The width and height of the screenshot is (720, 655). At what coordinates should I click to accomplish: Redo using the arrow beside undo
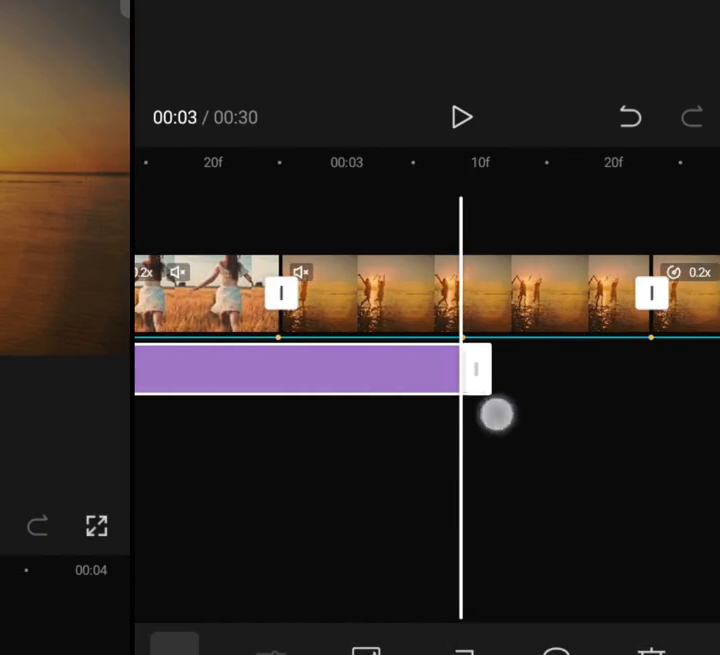[692, 117]
